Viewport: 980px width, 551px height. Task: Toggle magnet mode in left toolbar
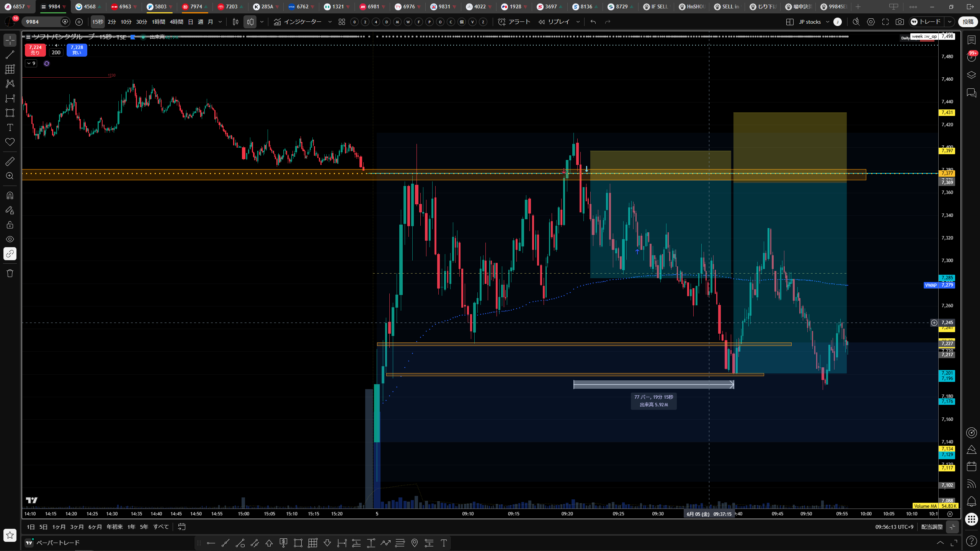coord(10,196)
